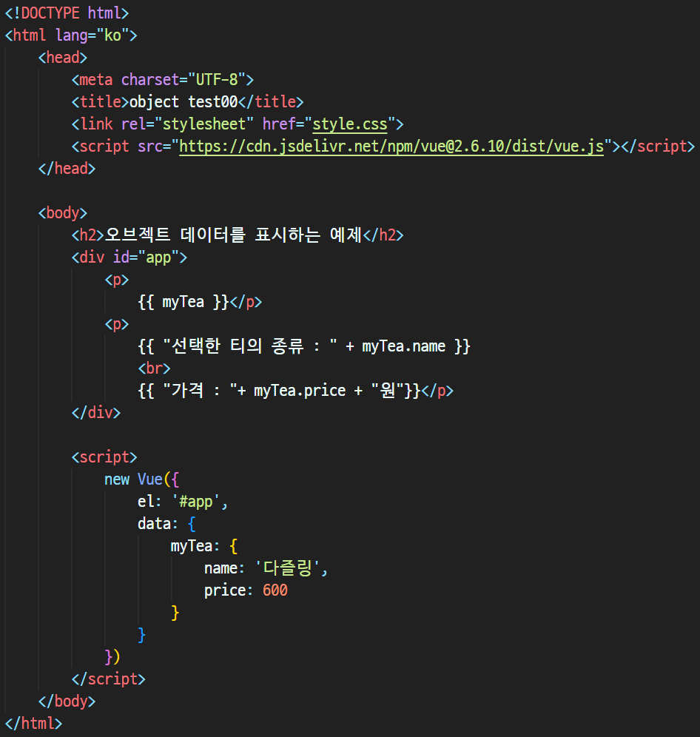Viewport: 700px width, 737px height.
Task: Click the {{ myTea }} expression
Action: (x=184, y=302)
